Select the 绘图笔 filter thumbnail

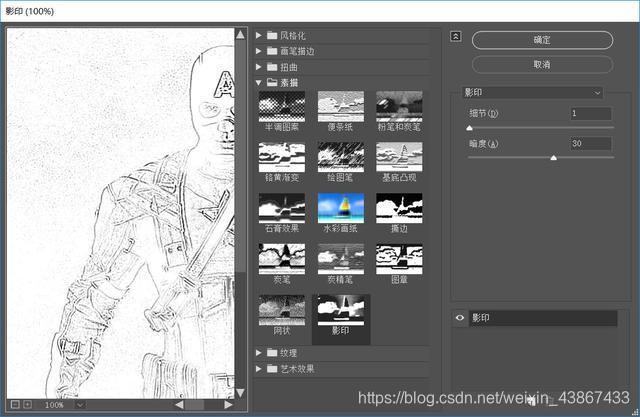(x=341, y=157)
